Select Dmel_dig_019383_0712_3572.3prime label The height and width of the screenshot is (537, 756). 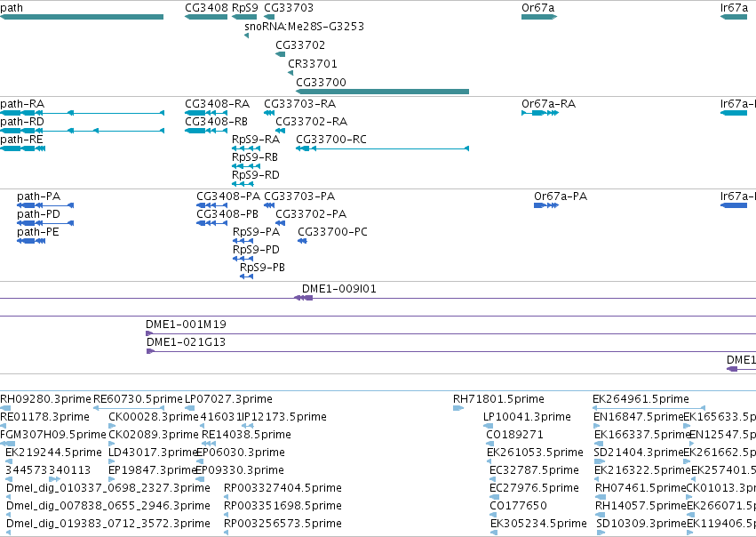point(108,524)
